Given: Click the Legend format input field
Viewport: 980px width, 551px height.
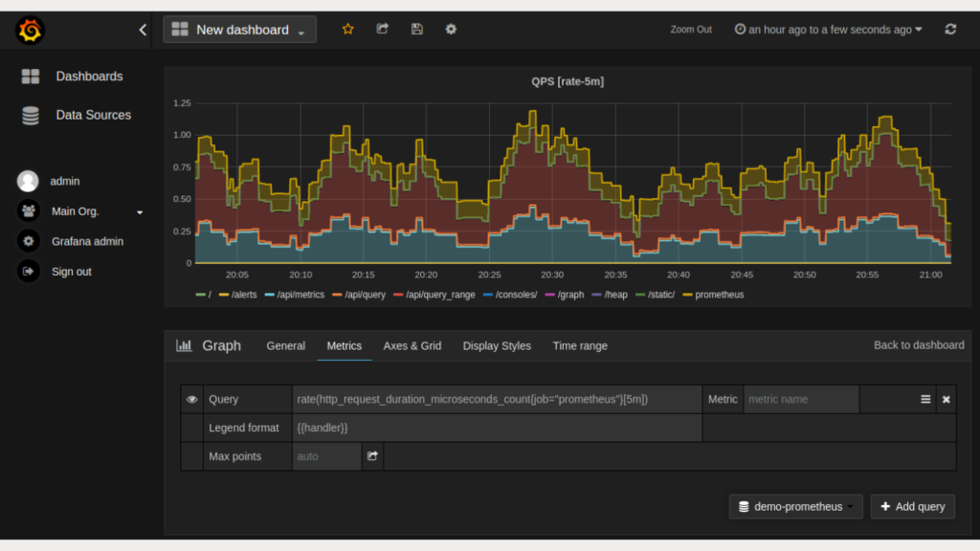Looking at the screenshot, I should (498, 428).
